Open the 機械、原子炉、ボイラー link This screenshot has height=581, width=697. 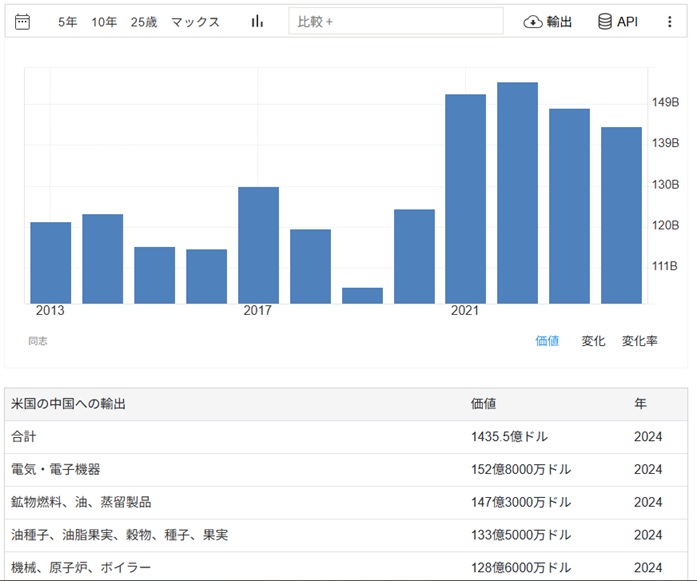81,568
